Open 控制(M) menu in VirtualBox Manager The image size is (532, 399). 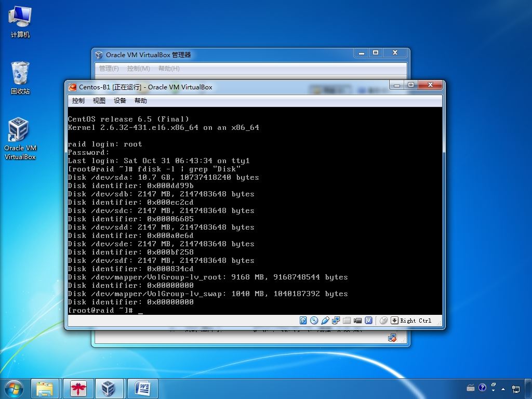click(x=138, y=68)
